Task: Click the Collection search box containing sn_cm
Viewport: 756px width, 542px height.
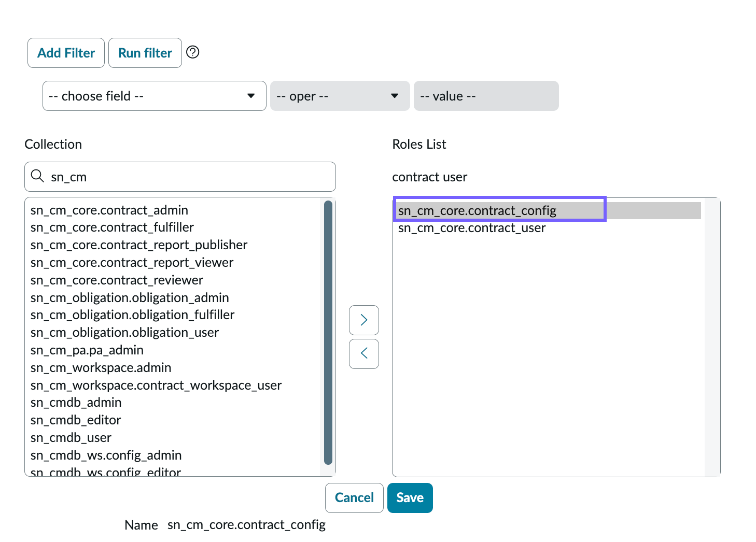Action: click(x=180, y=177)
